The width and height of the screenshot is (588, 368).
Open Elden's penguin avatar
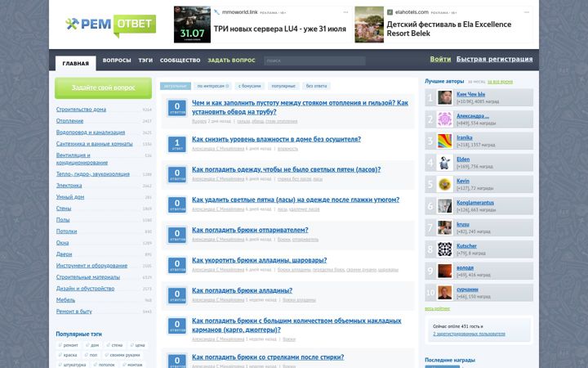445,163
